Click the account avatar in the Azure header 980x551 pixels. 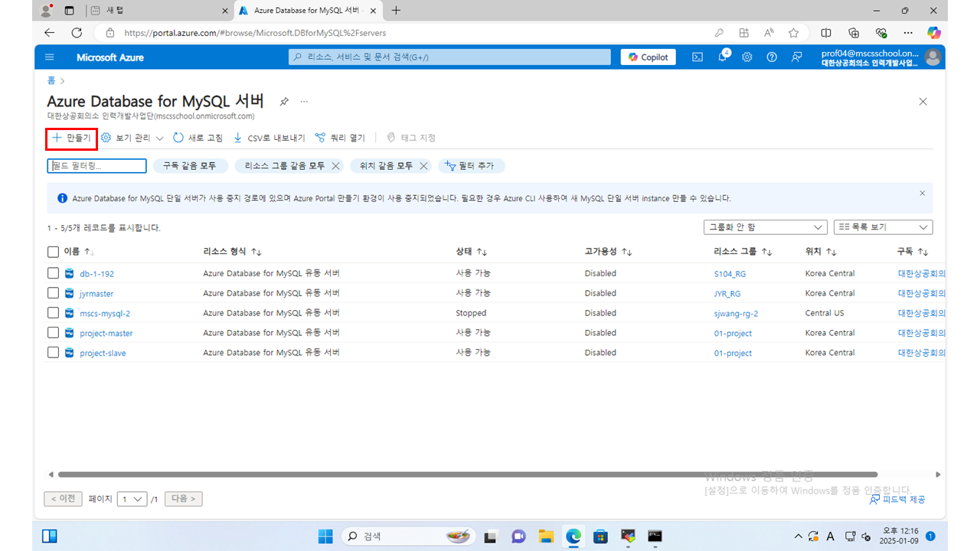[933, 57]
